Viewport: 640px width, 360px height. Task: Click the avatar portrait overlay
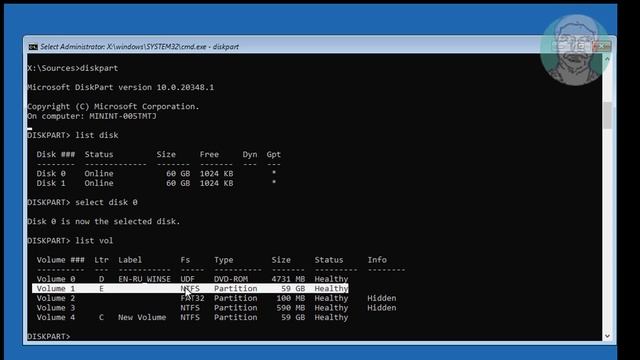[x=575, y=51]
